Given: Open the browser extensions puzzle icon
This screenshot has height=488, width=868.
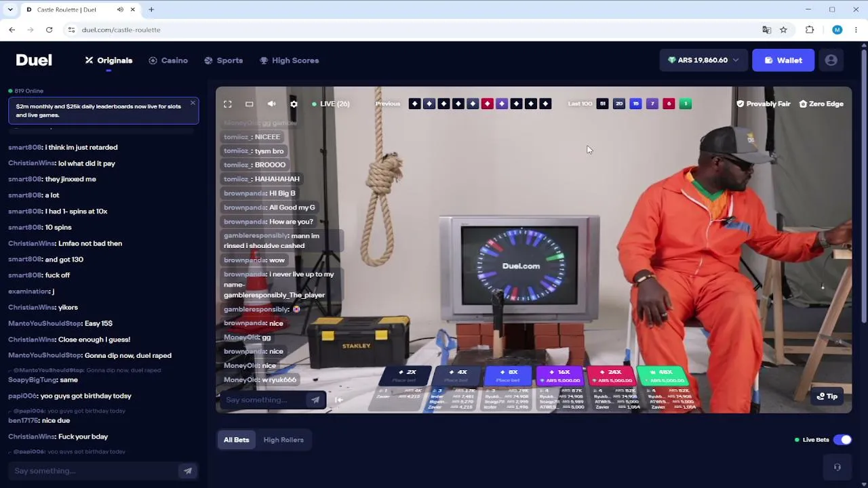Looking at the screenshot, I should 810,30.
